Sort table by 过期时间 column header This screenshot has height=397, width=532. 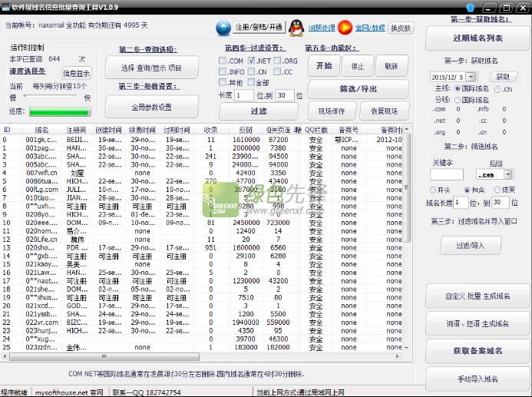[x=177, y=130]
